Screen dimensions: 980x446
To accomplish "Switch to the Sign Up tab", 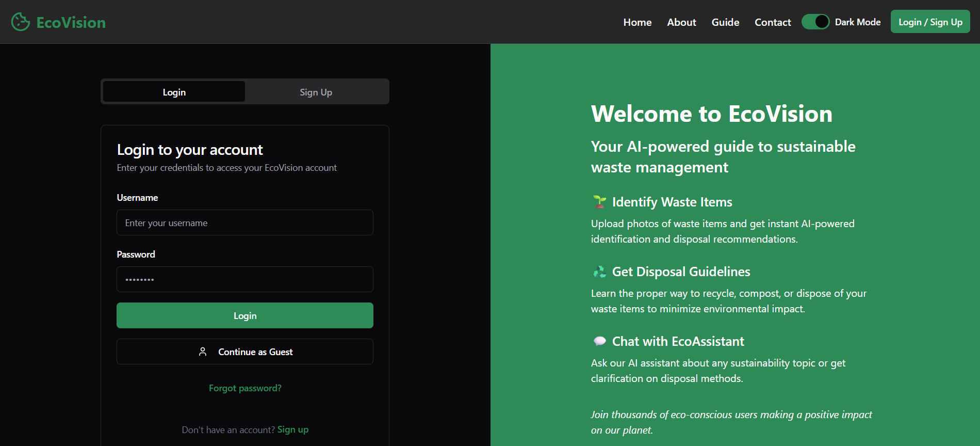I will pos(316,92).
